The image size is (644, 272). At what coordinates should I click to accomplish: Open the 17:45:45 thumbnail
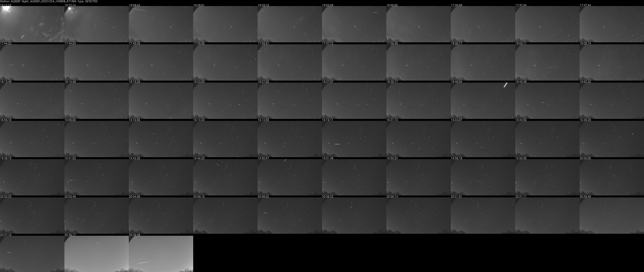161,62
